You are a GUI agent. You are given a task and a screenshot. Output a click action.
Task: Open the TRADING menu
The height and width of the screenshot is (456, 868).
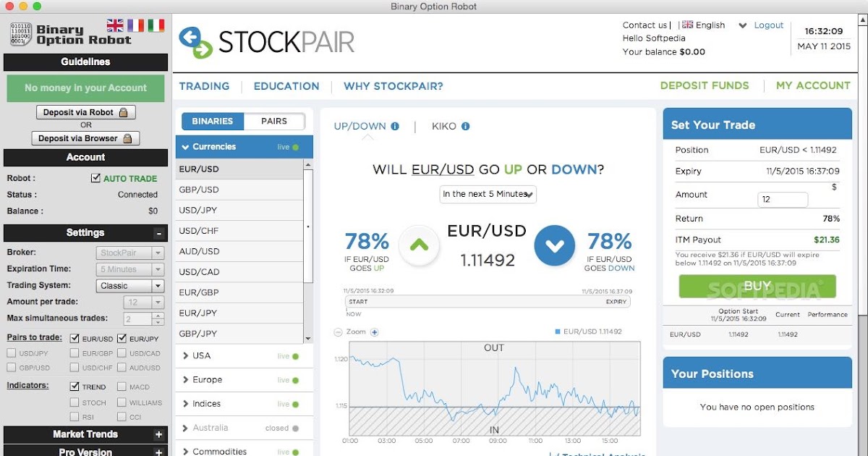[204, 86]
